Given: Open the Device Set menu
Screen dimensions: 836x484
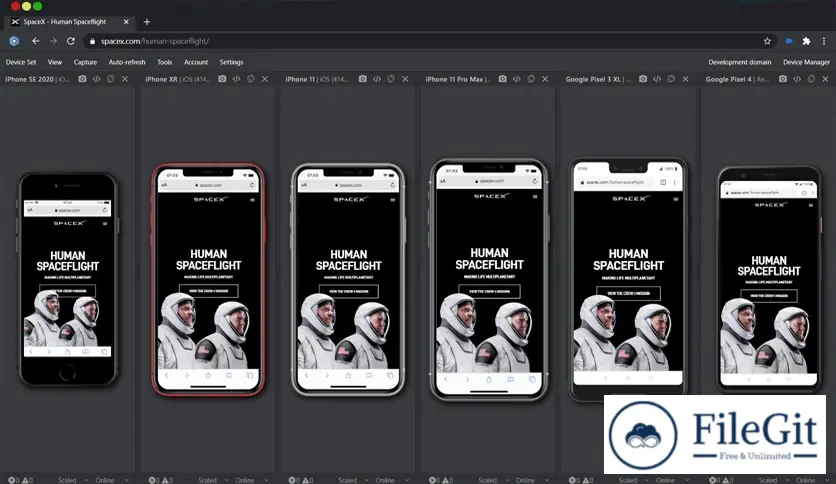Looking at the screenshot, I should pyautogui.click(x=21, y=62).
